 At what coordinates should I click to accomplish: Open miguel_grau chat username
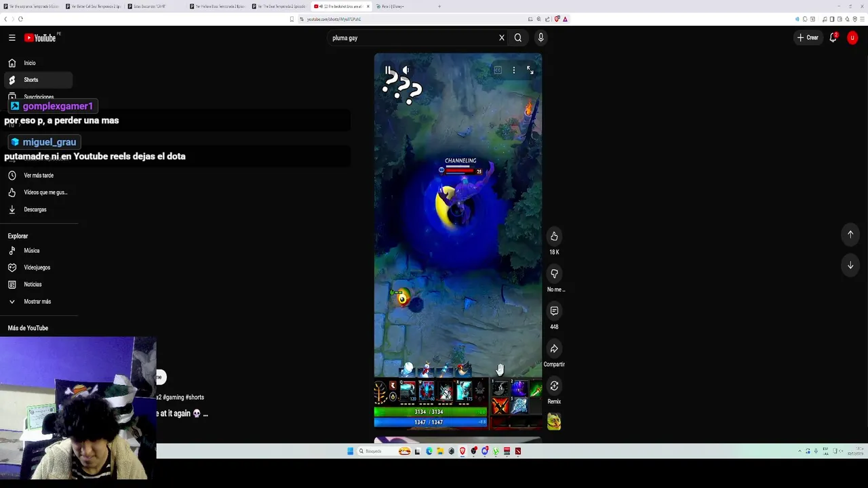tap(50, 142)
